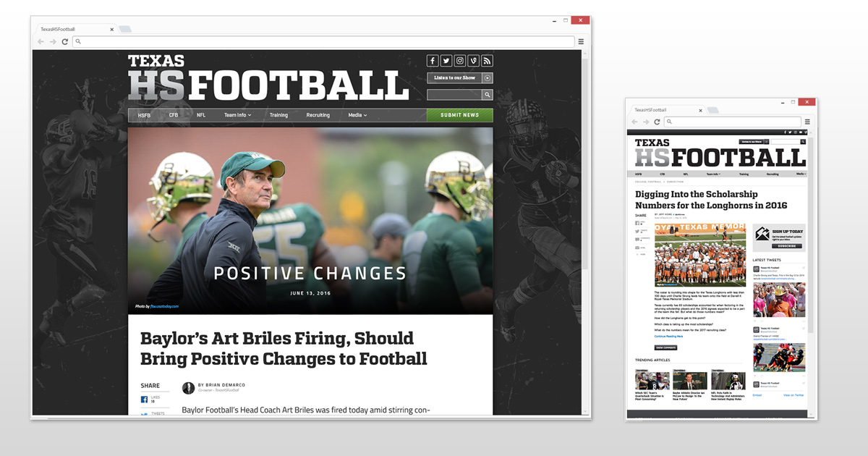The width and height of the screenshot is (868, 456).
Task: Click Facebook share icon under SHARE in large window
Action: click(x=144, y=400)
